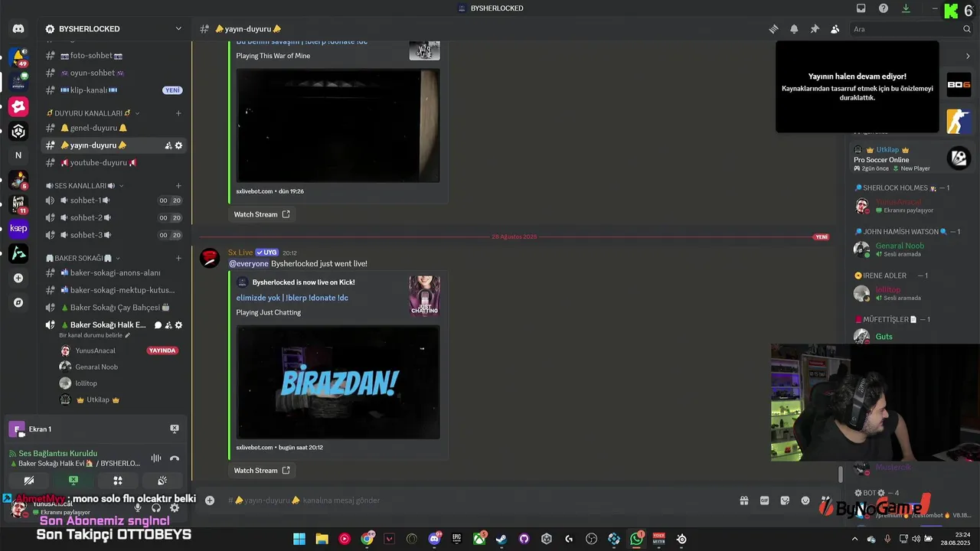Click lower Watch Stream button
Screen dimensions: 980x551
pyautogui.click(x=262, y=471)
